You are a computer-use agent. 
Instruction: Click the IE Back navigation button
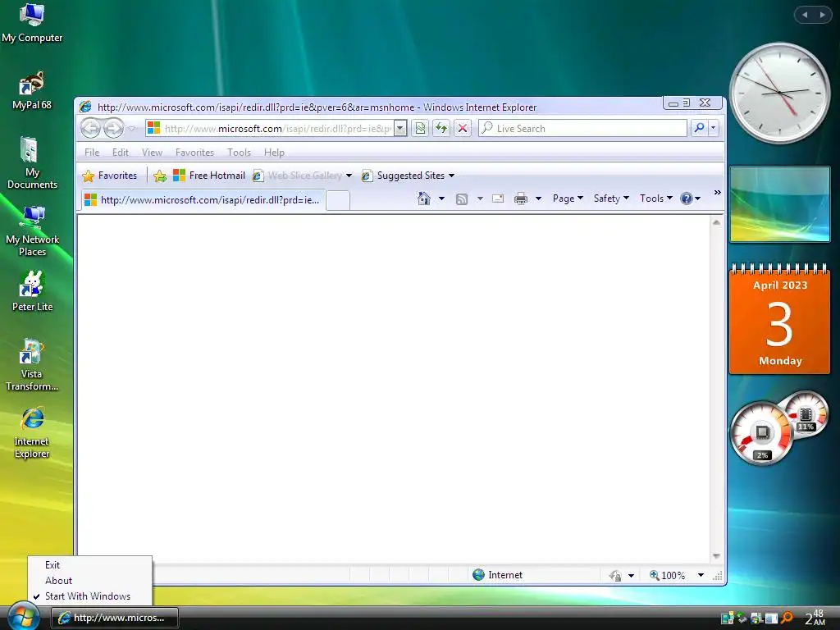tap(90, 129)
